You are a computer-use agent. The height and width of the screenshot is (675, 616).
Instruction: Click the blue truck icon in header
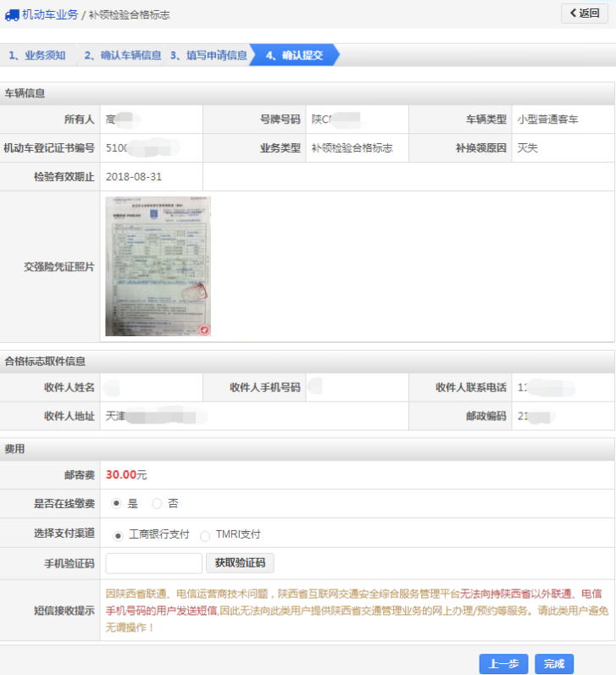tap(12, 14)
